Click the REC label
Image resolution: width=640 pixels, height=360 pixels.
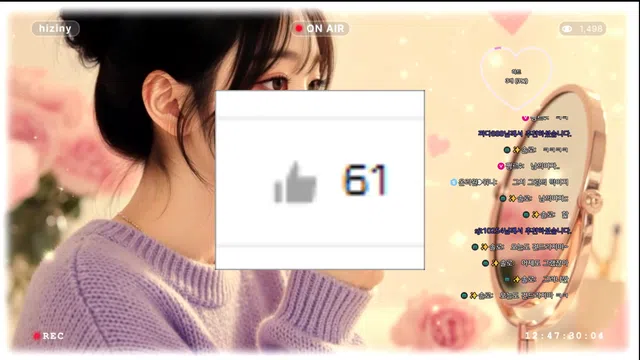[x=53, y=336]
